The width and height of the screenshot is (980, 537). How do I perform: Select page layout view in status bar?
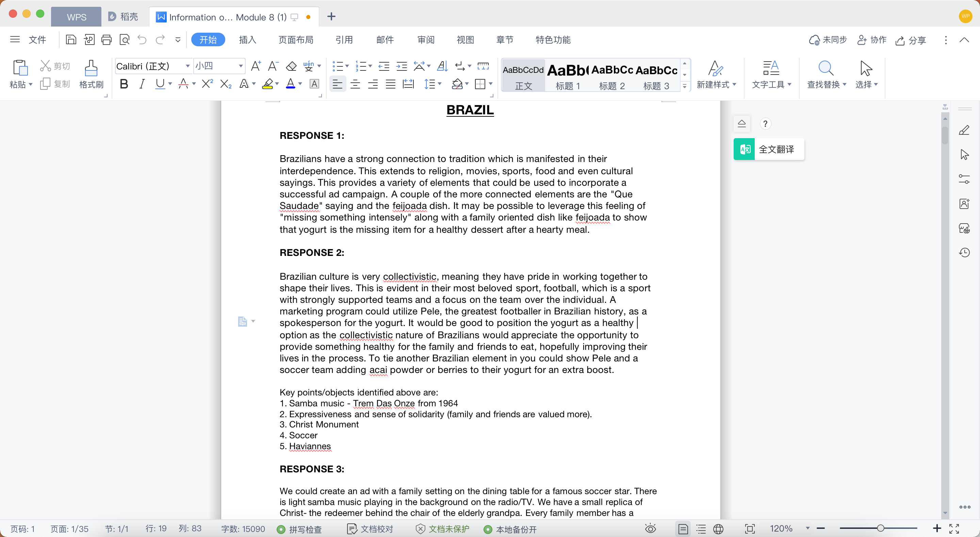(x=683, y=529)
